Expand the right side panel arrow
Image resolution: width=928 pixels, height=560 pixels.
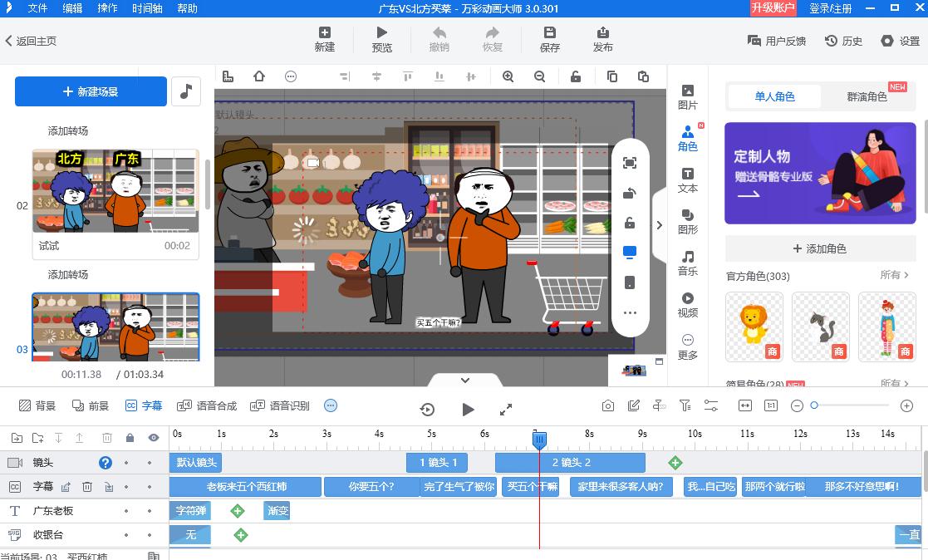[x=659, y=225]
